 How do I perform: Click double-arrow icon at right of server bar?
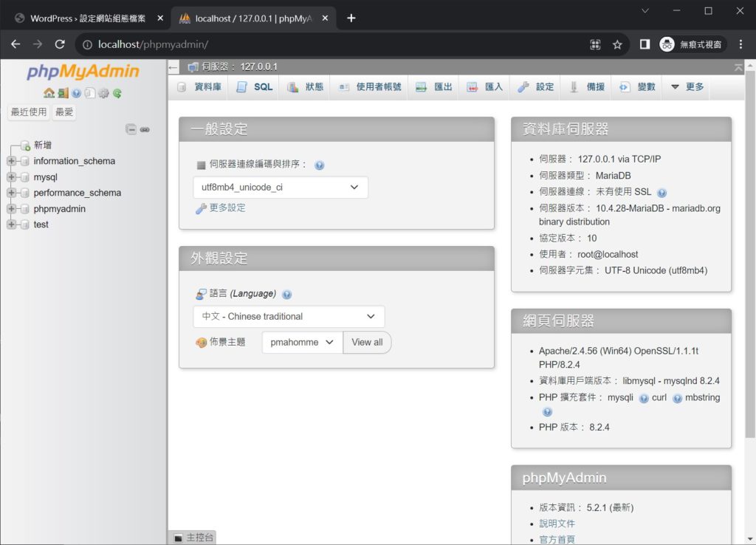point(738,67)
